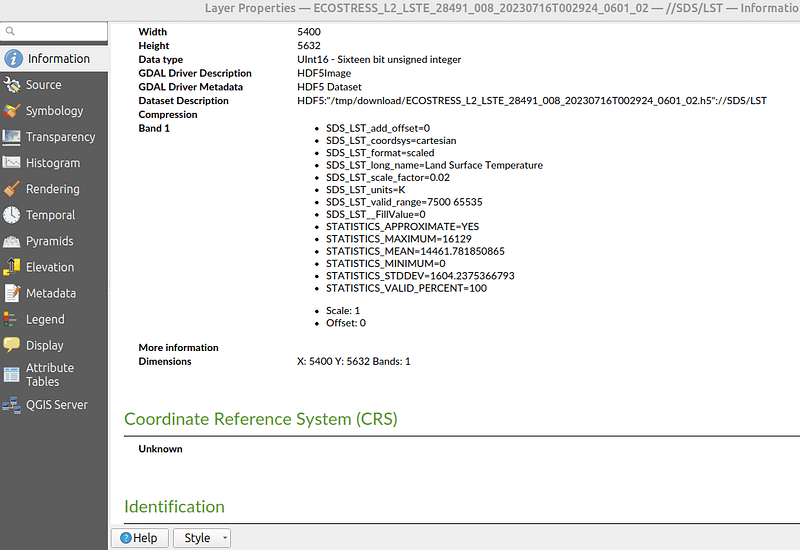
Task: Click the Coordinate Reference System heading
Action: (261, 419)
